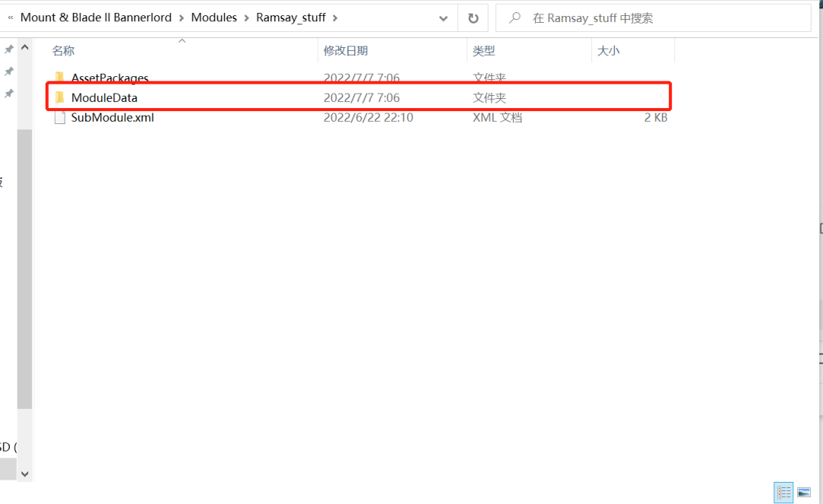Sort by 类型 column header
The height and width of the screenshot is (504, 823).
click(483, 51)
